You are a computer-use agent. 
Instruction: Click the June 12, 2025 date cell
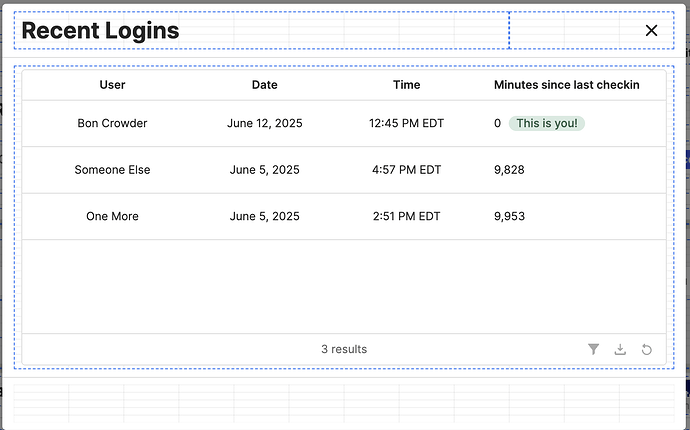tap(264, 123)
